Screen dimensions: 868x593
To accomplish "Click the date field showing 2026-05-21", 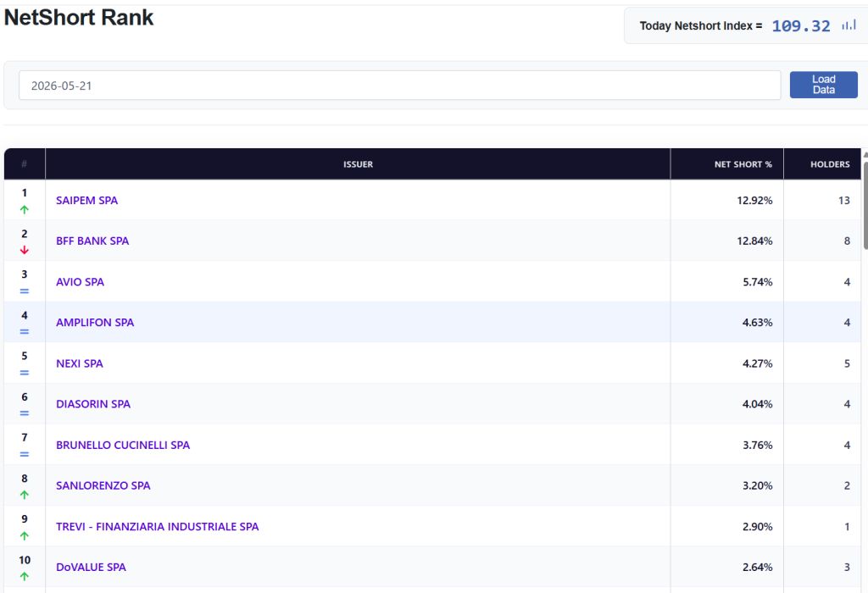I will tap(400, 86).
